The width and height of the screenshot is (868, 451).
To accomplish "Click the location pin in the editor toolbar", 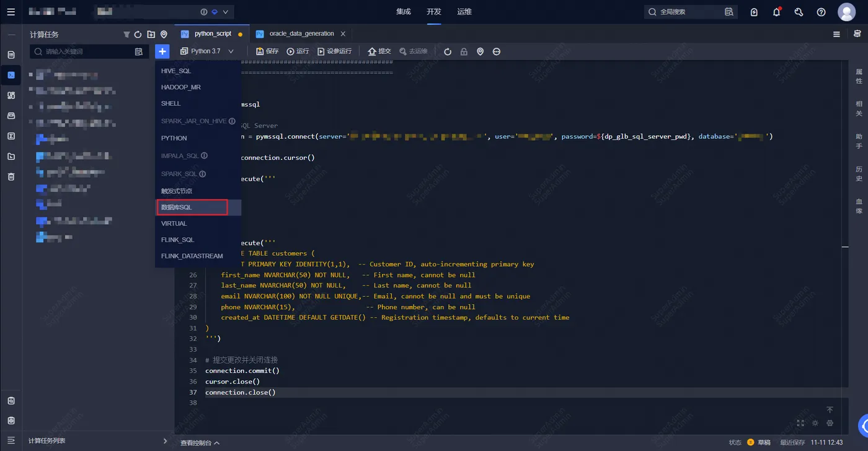I will [x=480, y=51].
